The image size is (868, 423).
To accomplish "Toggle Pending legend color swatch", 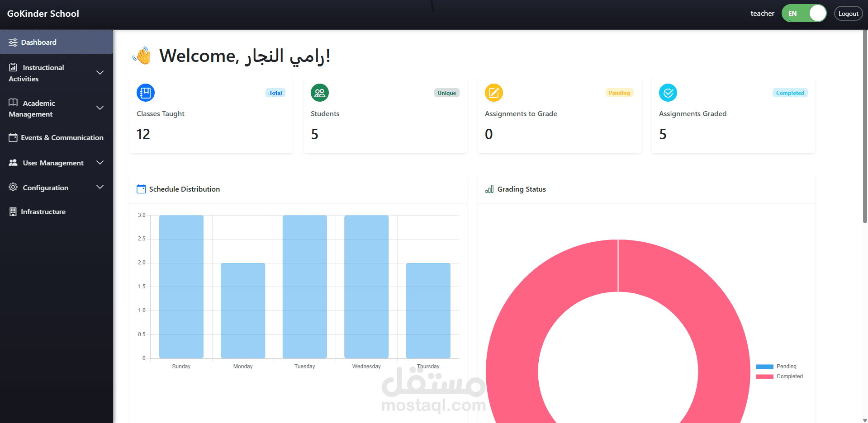I will [764, 367].
